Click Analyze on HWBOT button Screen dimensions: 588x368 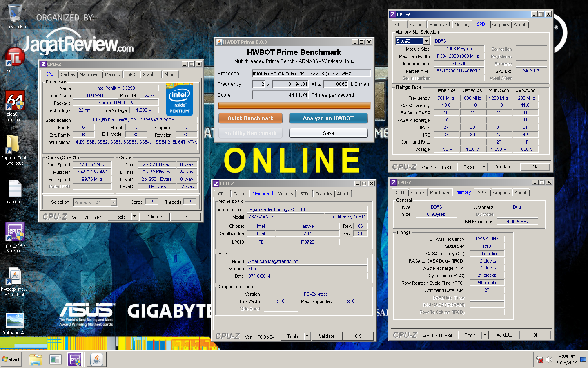coord(328,118)
